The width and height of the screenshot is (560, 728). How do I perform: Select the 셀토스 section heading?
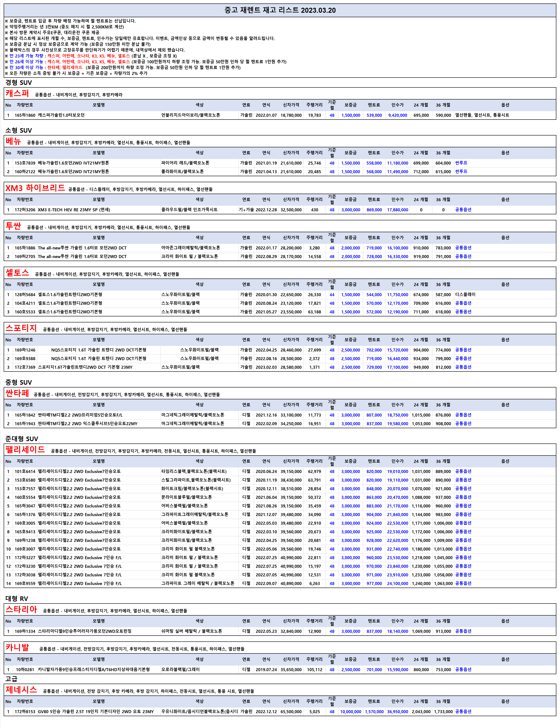coord(17,273)
